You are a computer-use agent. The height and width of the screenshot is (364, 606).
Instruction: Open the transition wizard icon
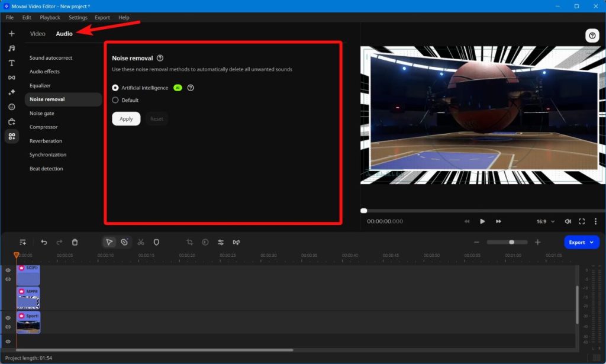[x=236, y=242]
